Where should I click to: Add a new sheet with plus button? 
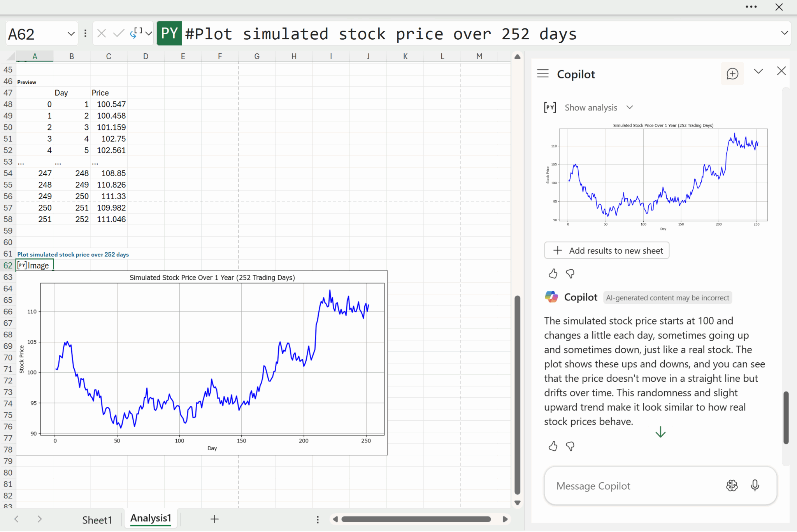[214, 519]
